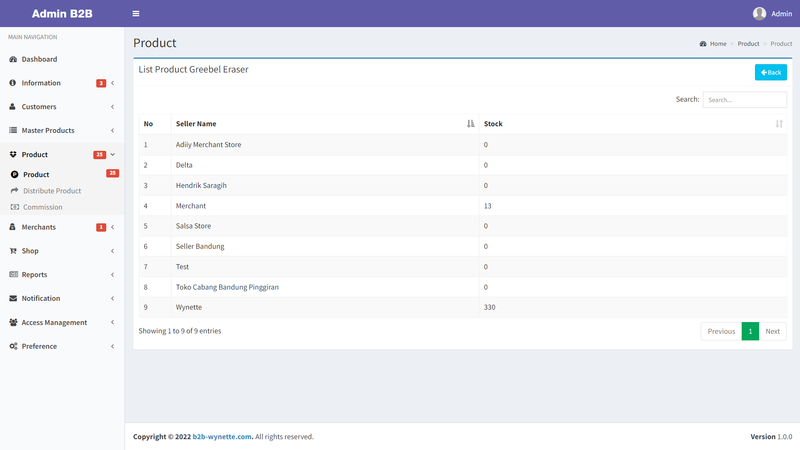Focus the table Search input field
Image resolution: width=800 pixels, height=450 pixels.
744,99
